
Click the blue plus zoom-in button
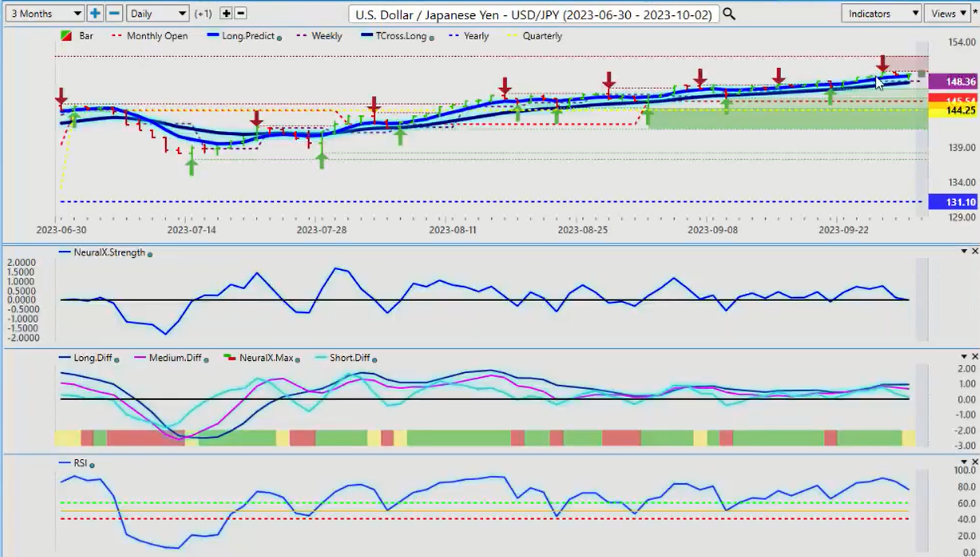coord(95,13)
